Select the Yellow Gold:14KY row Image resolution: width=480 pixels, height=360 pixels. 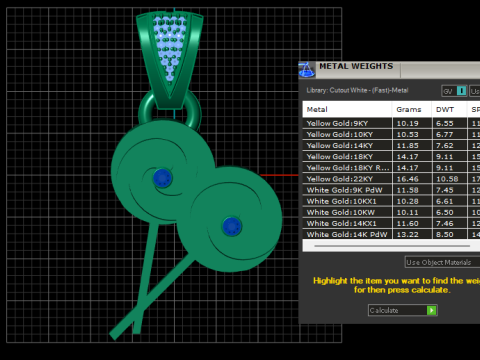point(391,146)
